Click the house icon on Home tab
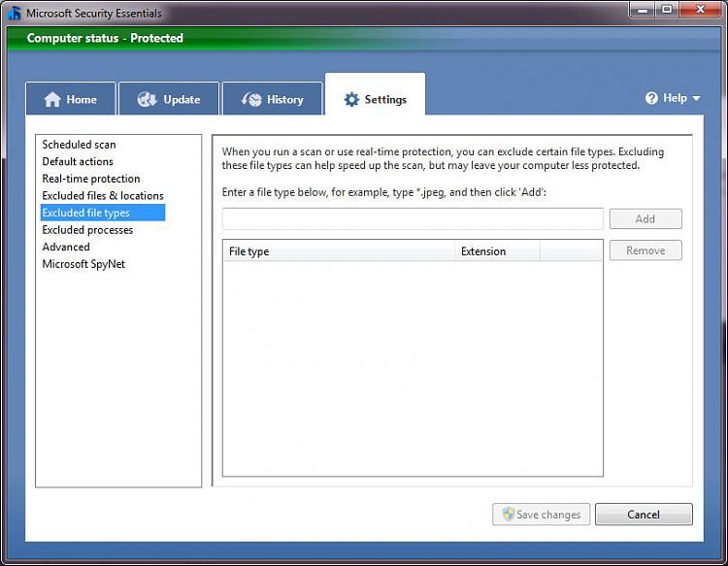The height and width of the screenshot is (566, 728). (52, 99)
